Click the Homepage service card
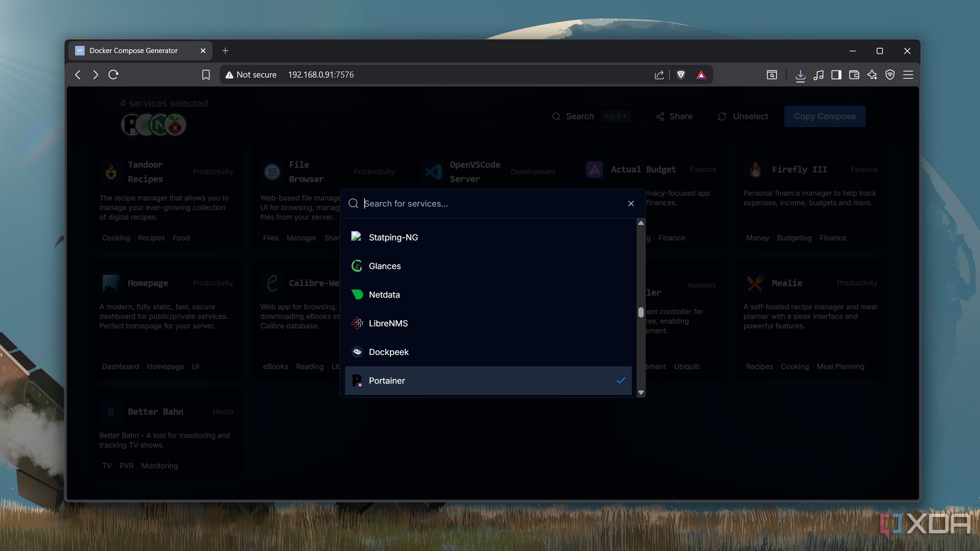The image size is (980, 551). (166, 320)
